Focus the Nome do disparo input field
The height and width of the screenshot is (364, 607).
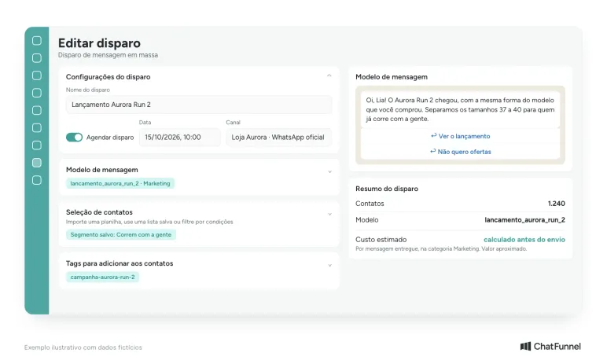tap(199, 105)
